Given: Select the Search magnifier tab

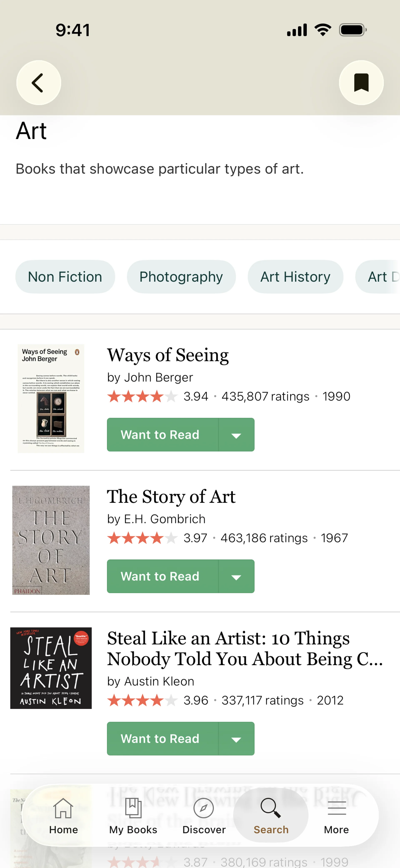Looking at the screenshot, I should [x=271, y=815].
